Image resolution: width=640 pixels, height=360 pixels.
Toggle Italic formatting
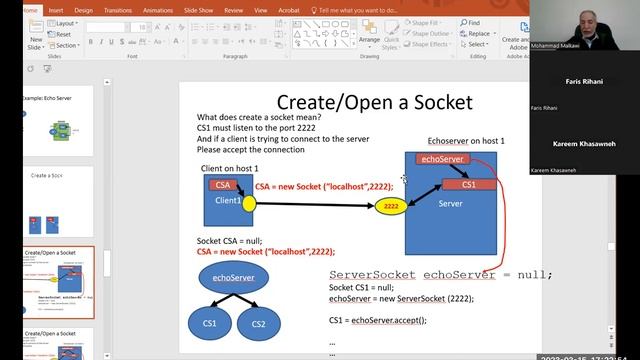(x=101, y=42)
